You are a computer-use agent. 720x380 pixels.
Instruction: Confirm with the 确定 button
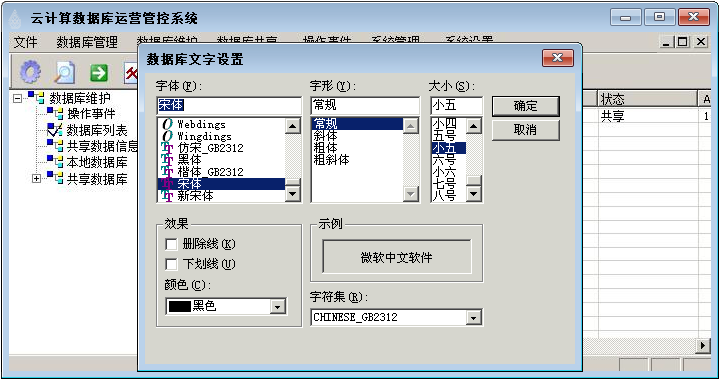[x=525, y=106]
